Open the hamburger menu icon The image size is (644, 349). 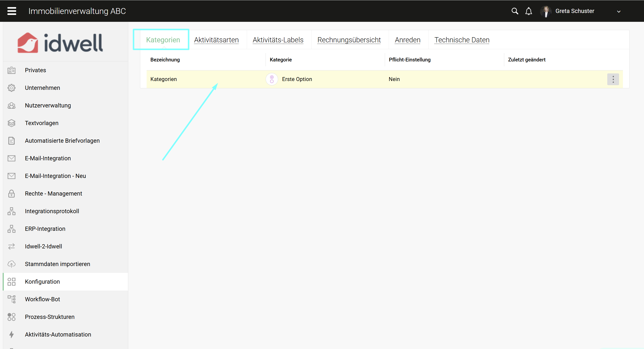(12, 11)
